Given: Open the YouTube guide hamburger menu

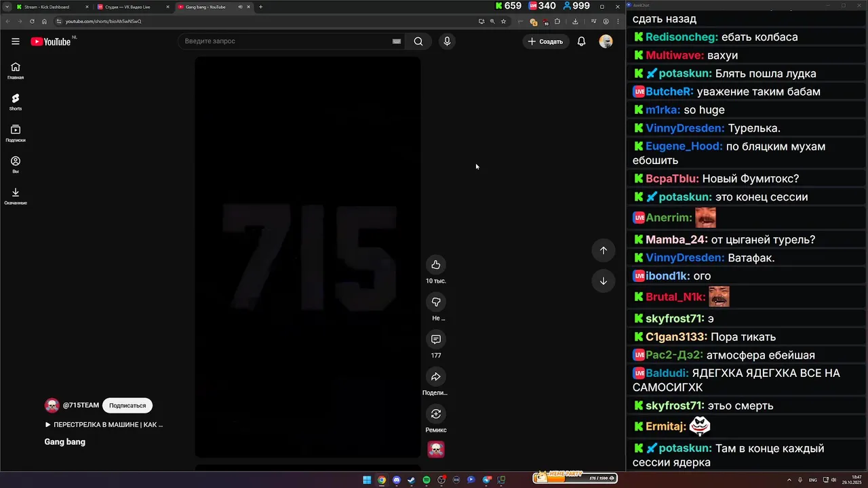Looking at the screenshot, I should [x=16, y=41].
